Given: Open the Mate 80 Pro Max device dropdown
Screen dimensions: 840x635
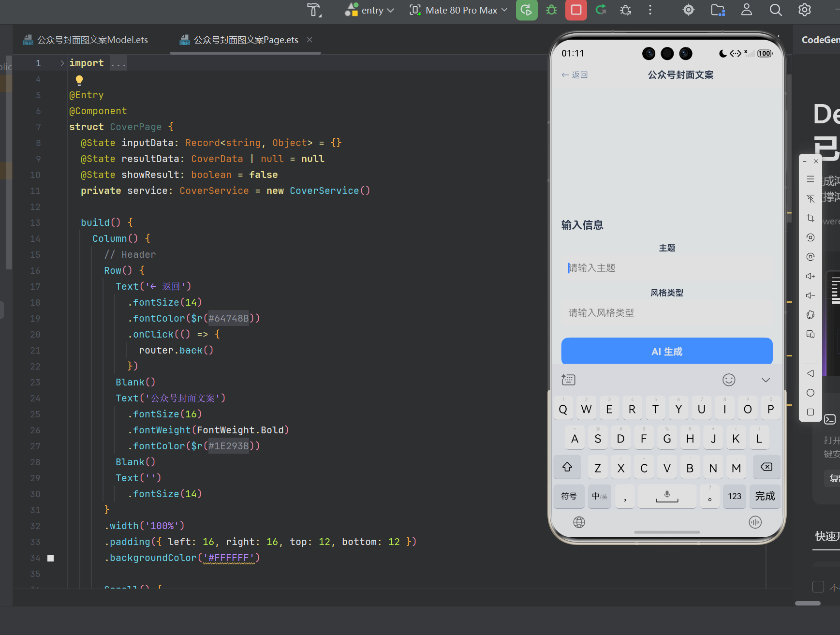Looking at the screenshot, I should [x=459, y=10].
